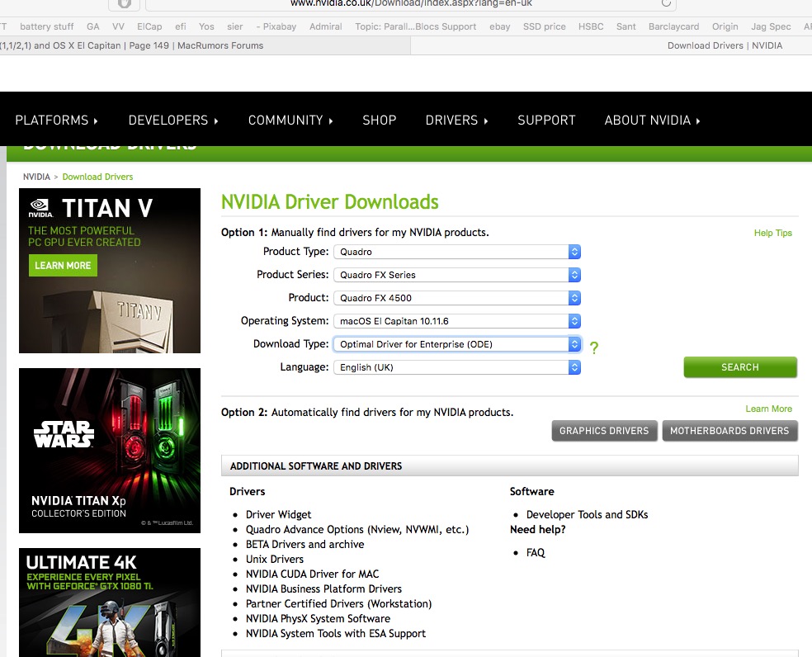This screenshot has width=812, height=657.
Task: Open BETA Drivers and archive link
Action: (x=305, y=544)
